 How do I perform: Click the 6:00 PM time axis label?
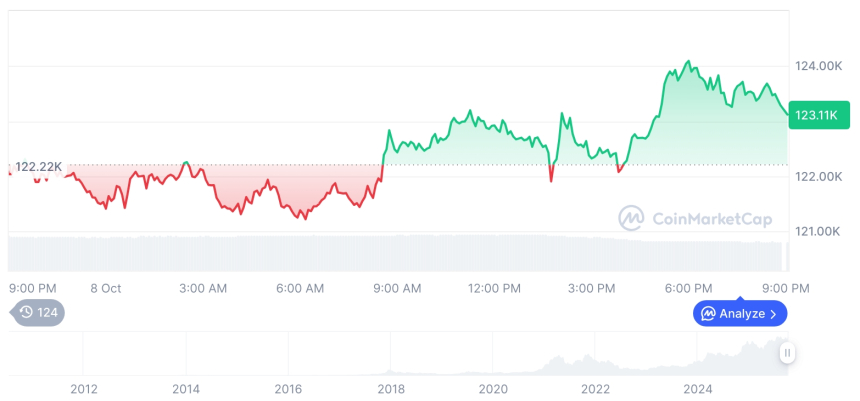pyautogui.click(x=689, y=288)
